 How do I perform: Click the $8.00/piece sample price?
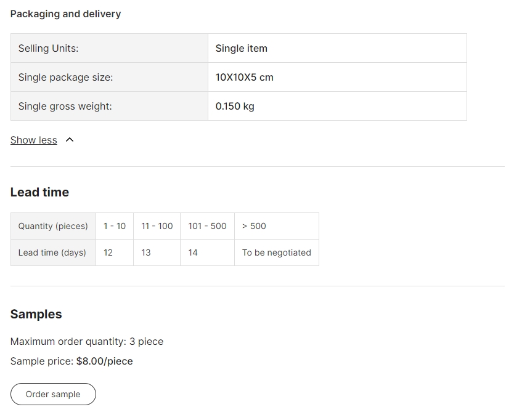click(104, 361)
